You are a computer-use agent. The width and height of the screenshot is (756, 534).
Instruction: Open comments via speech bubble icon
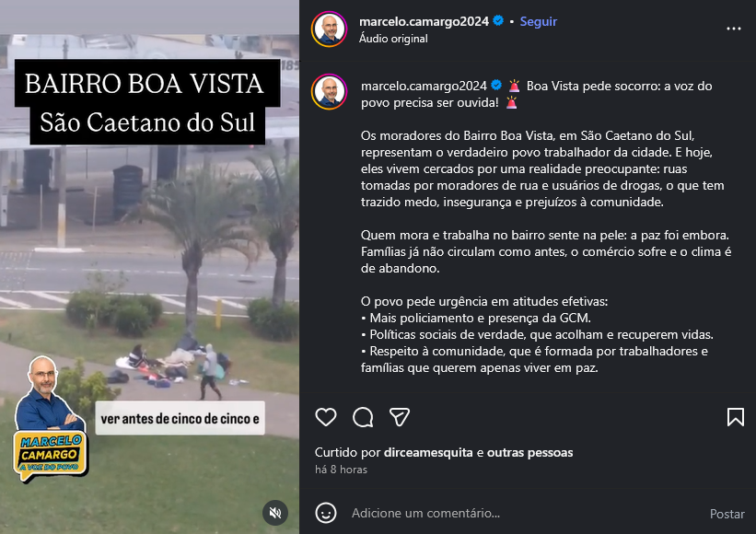tap(363, 417)
